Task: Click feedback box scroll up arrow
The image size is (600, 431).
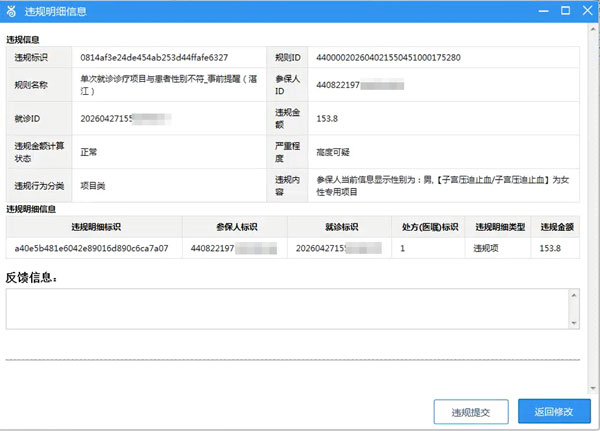Action: pos(574,295)
